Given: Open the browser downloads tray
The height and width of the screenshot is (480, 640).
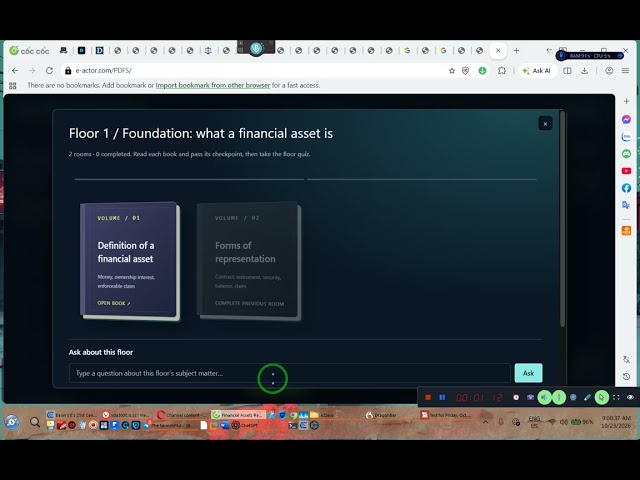Looking at the screenshot, I should click(584, 71).
